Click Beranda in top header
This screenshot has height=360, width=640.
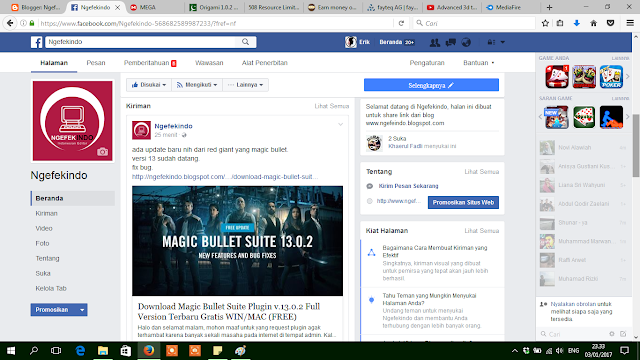(x=391, y=42)
